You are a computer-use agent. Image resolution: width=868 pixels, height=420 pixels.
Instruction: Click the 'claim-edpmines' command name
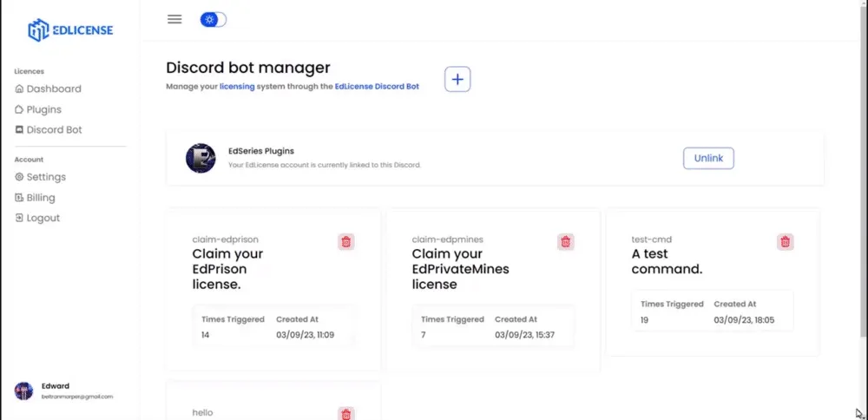[447, 240]
